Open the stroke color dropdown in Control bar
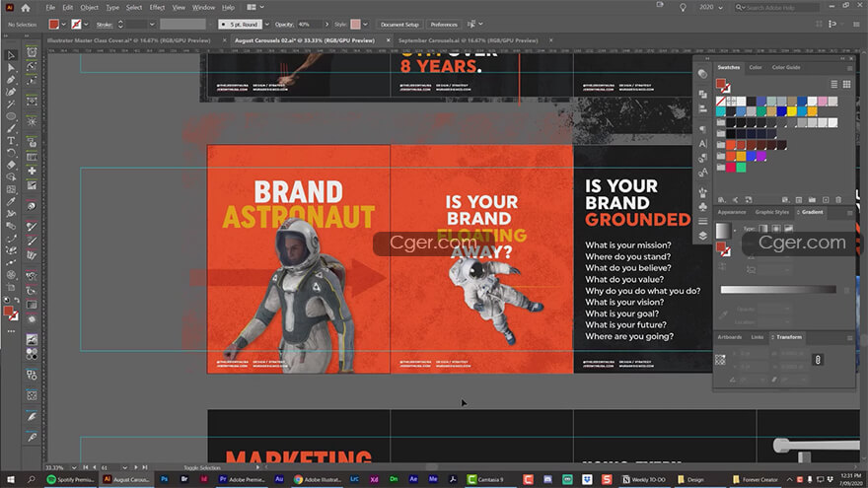Image resolution: width=868 pixels, height=488 pixels. pyautogui.click(x=86, y=25)
